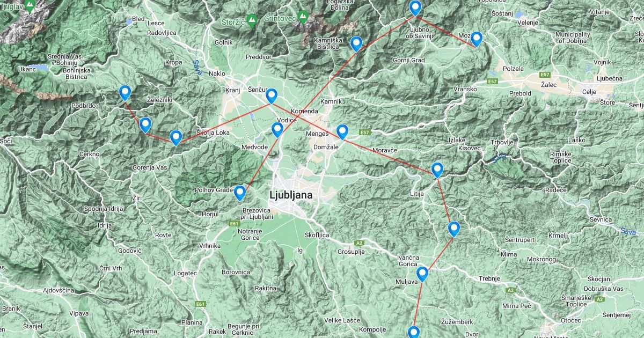Viewport: 644px width, 338px height.
Task: Select the pin west of Kamniška Bistrica
Action: (x=356, y=44)
